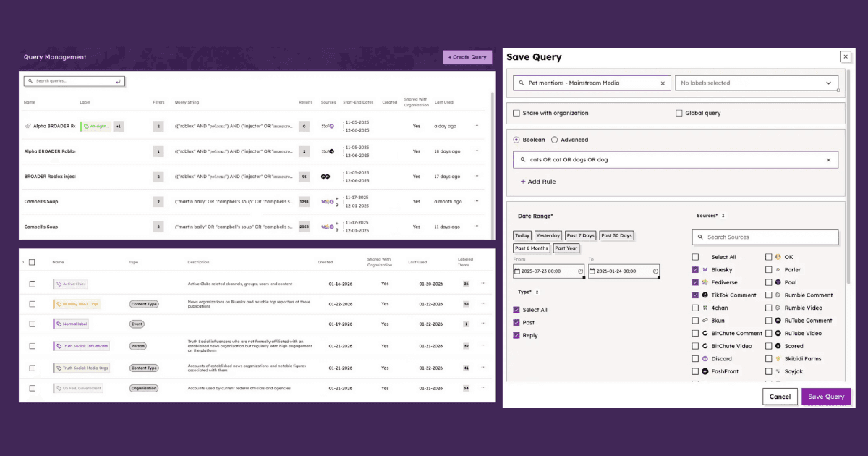Select the Past Year preset
Viewport: 868px width, 456px height.
(x=566, y=248)
